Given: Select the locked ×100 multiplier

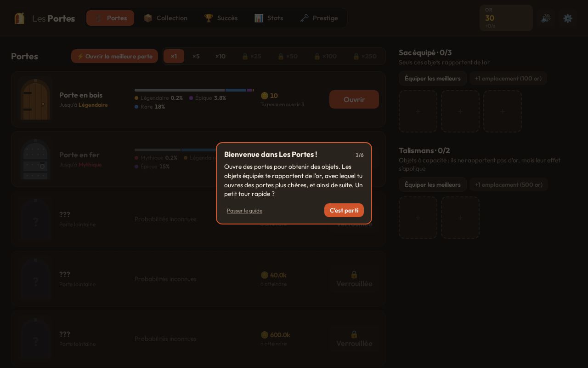Looking at the screenshot, I should [325, 56].
